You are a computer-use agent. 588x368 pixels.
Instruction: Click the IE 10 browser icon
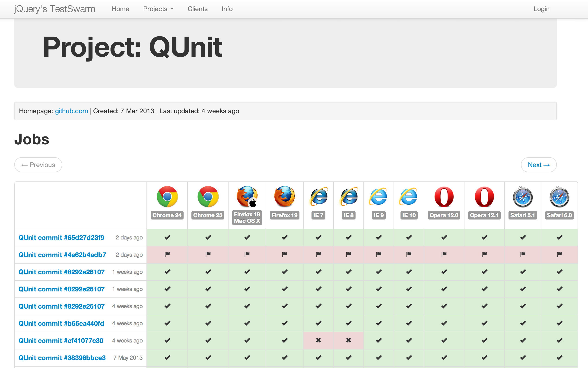[x=409, y=197]
